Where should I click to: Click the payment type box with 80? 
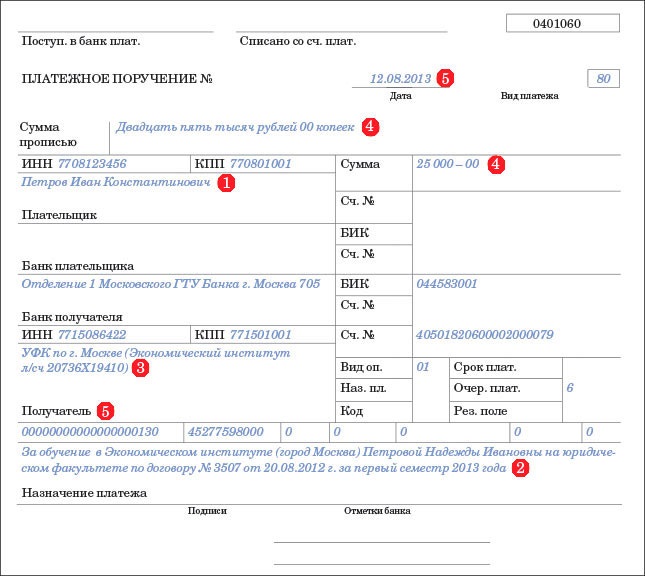[x=603, y=79]
